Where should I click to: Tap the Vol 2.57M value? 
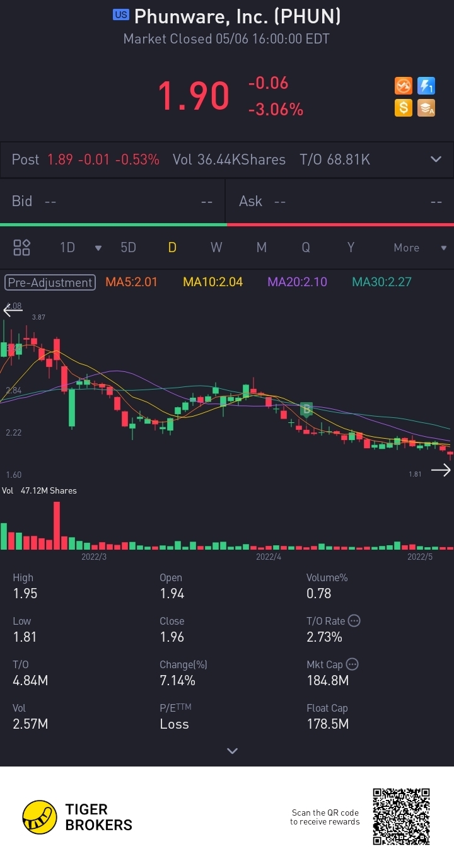click(30, 724)
